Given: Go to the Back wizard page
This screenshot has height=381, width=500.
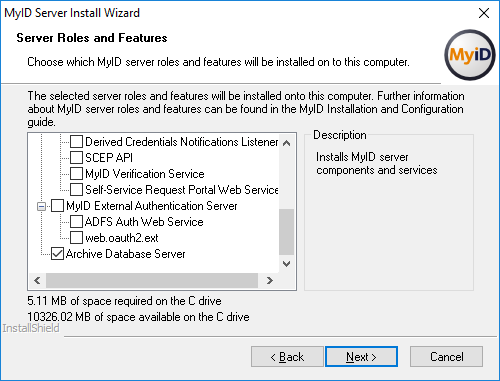Looking at the screenshot, I should click(287, 357).
